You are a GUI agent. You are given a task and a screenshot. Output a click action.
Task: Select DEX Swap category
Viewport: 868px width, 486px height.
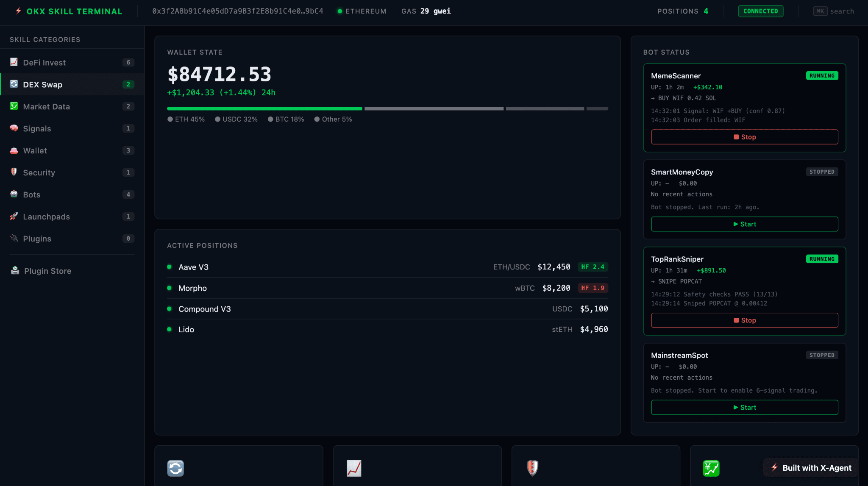click(72, 84)
